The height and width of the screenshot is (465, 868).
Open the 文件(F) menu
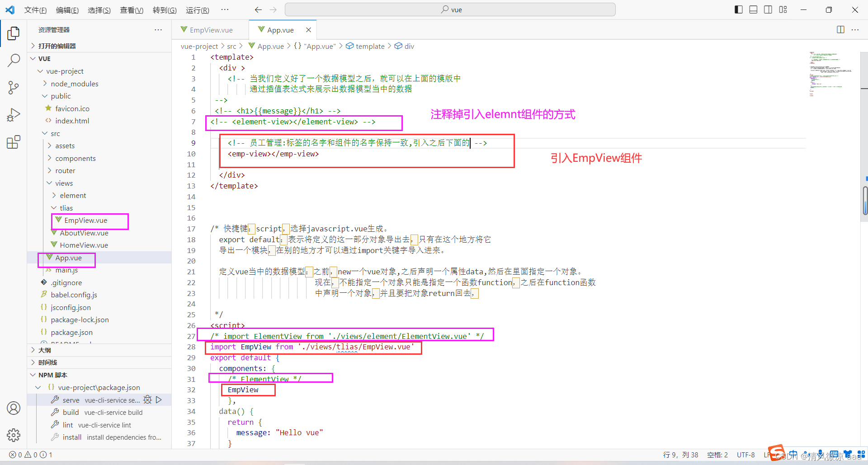tap(35, 10)
